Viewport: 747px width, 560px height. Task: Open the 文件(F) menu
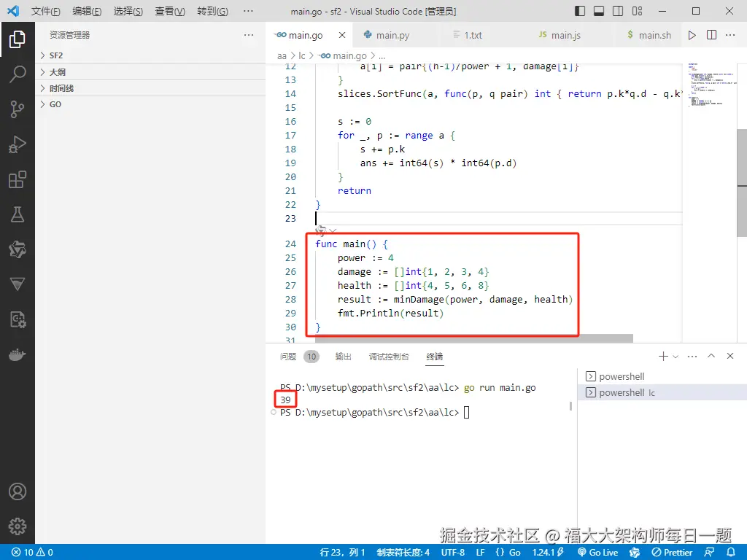point(46,11)
